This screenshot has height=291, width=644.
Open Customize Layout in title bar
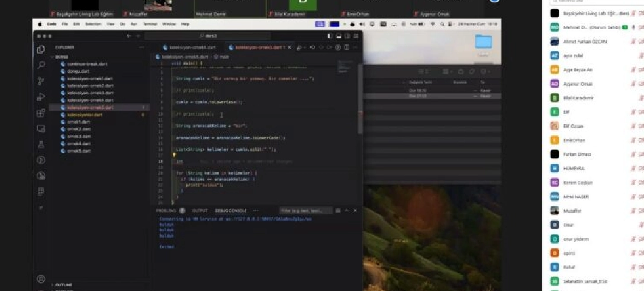355,36
